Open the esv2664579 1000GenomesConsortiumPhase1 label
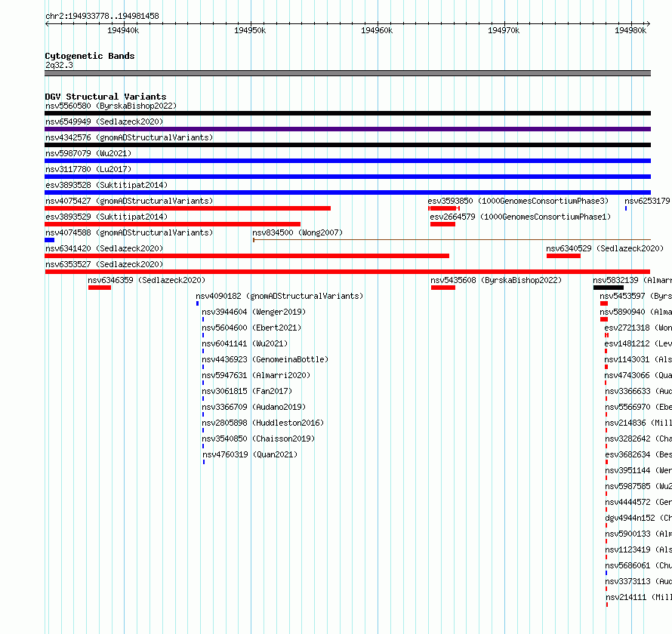The image size is (672, 634). [520, 217]
